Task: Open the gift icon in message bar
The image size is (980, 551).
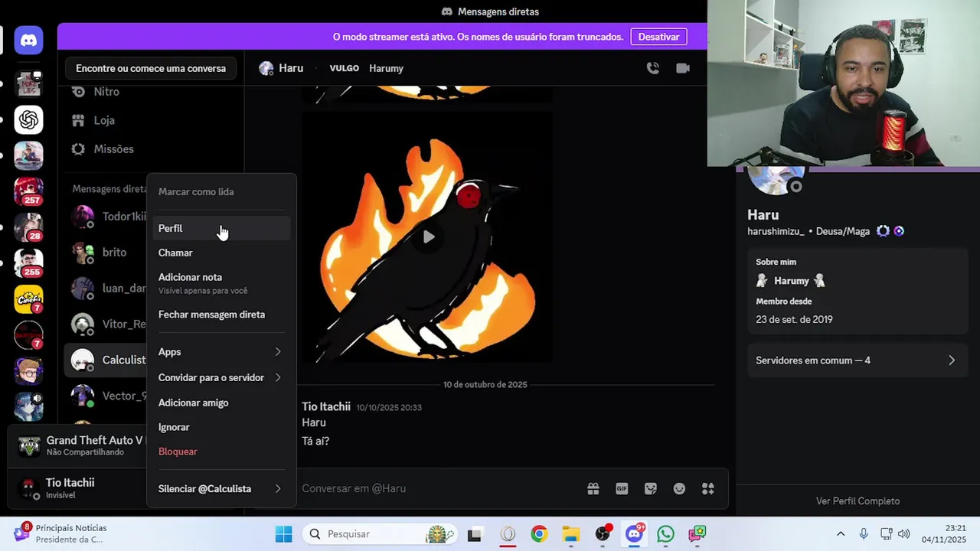Action: tap(593, 488)
